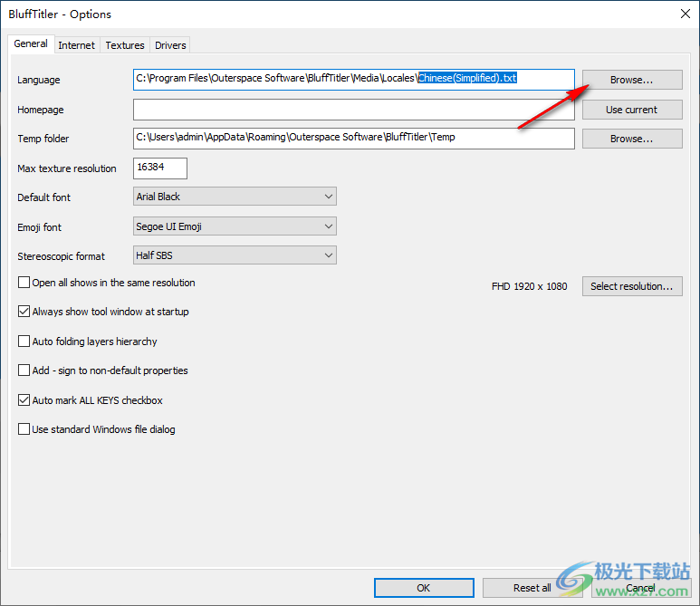Click the Use current homepage button
Screen dimensions: 700x606
tap(632, 110)
